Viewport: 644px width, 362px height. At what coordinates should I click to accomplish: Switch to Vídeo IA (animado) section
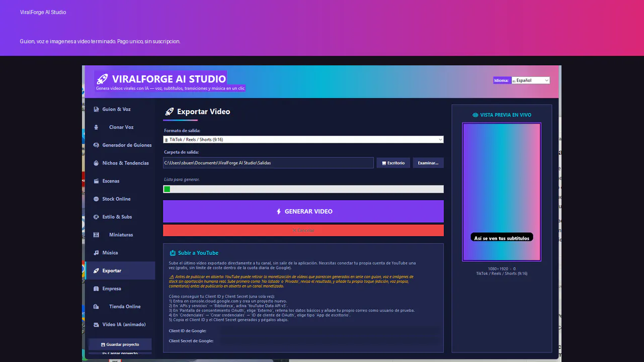click(120, 324)
